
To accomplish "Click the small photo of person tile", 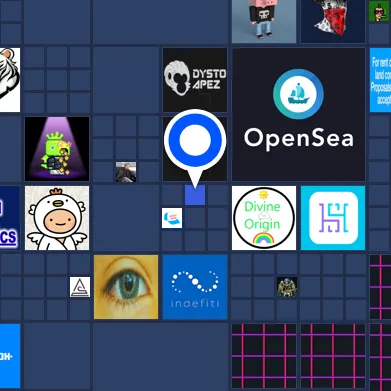I will 126,172.
